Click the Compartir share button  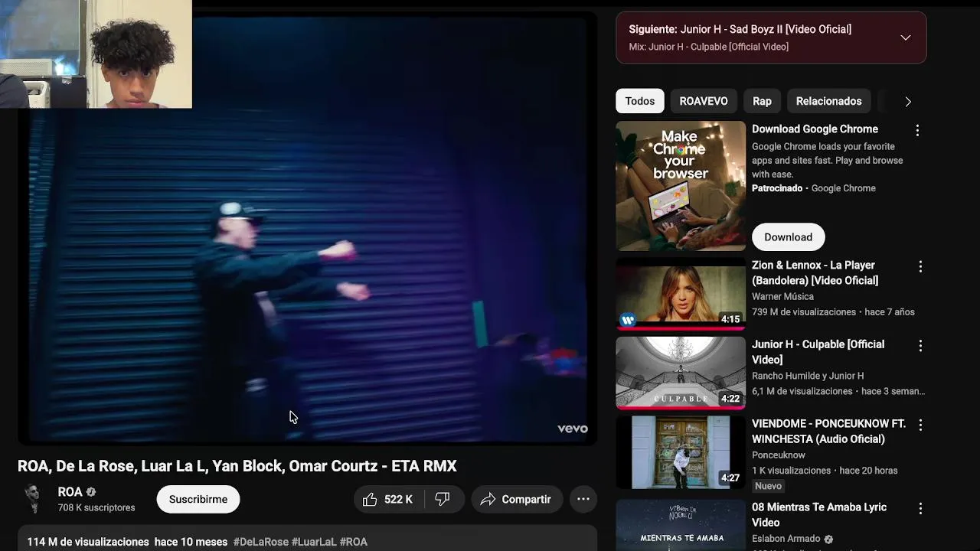pos(517,499)
